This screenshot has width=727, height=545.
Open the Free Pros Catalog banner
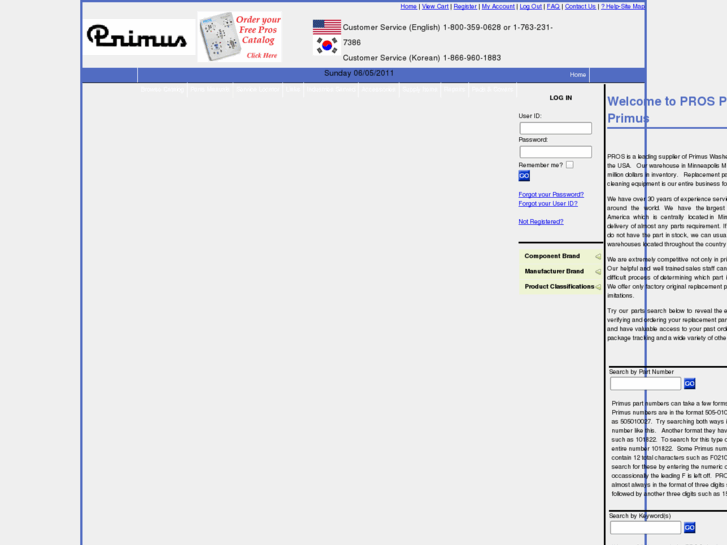[239, 37]
